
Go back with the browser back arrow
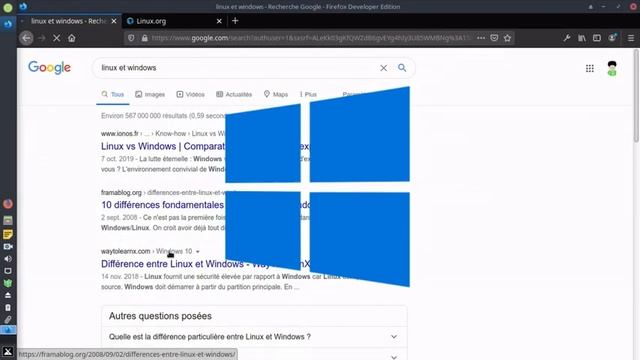click(27, 38)
